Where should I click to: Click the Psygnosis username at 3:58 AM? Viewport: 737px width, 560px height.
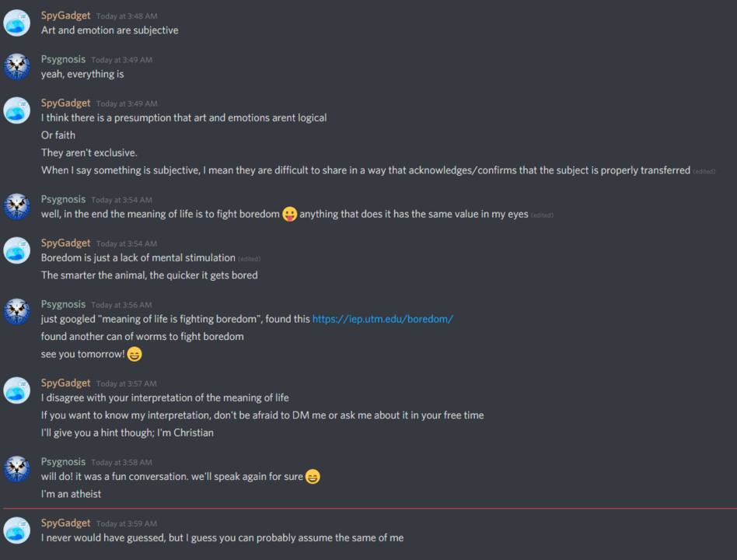(x=63, y=461)
